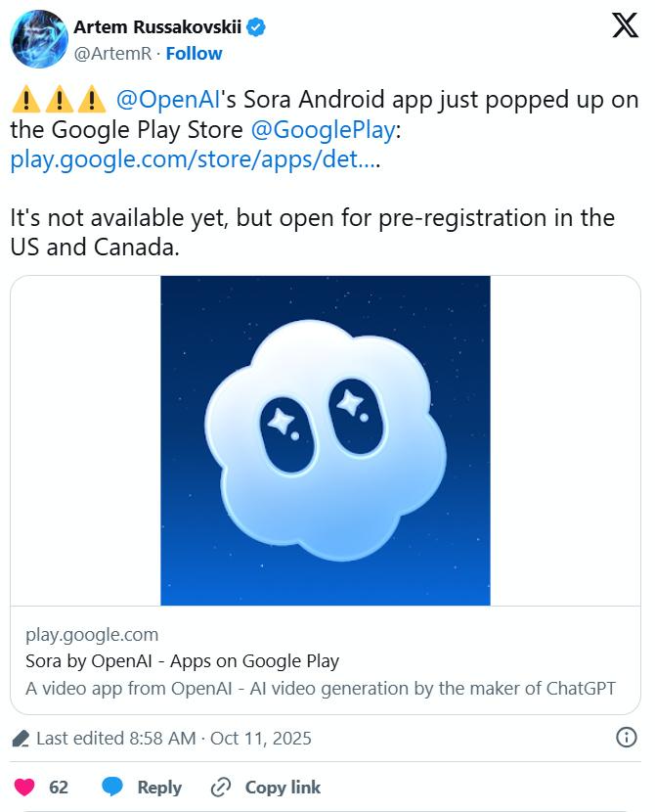Click the blue verified badge
The image size is (655, 812).
click(x=256, y=26)
